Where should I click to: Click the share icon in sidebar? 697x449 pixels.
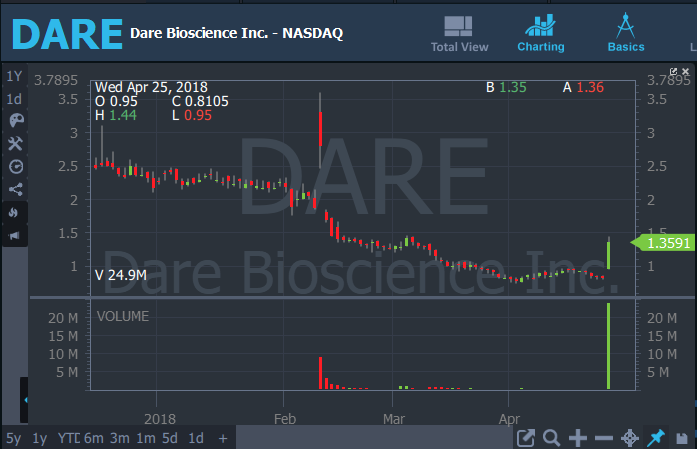[16, 189]
